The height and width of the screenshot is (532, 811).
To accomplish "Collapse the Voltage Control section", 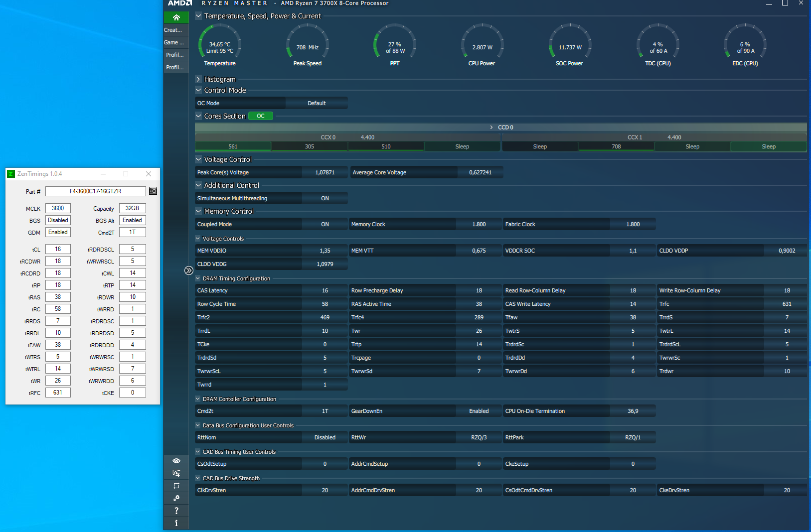I will pyautogui.click(x=198, y=159).
